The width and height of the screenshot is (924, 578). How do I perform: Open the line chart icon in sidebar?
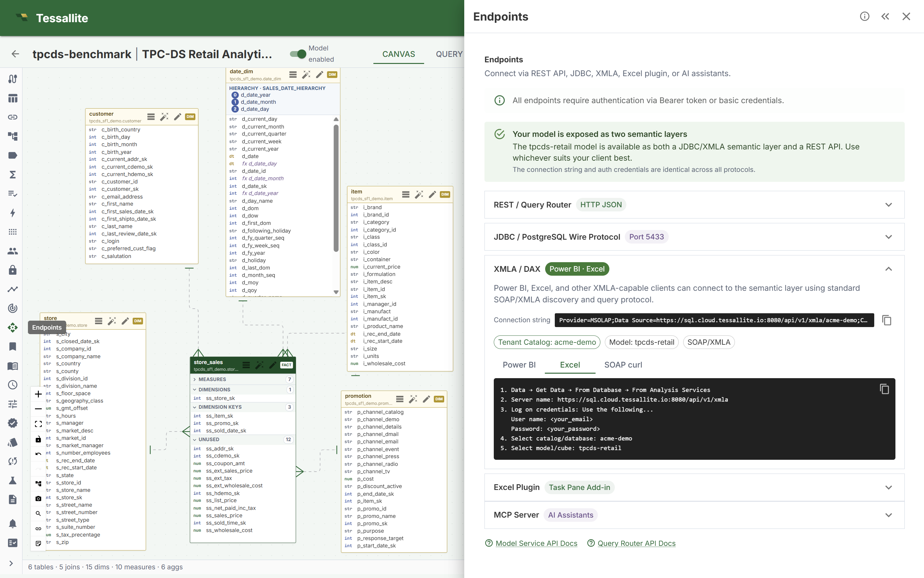click(13, 289)
